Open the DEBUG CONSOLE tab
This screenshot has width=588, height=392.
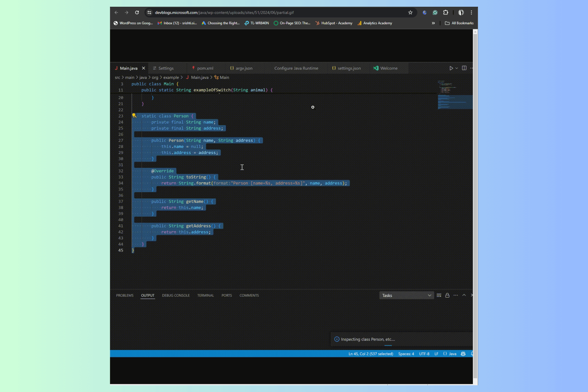176,296
